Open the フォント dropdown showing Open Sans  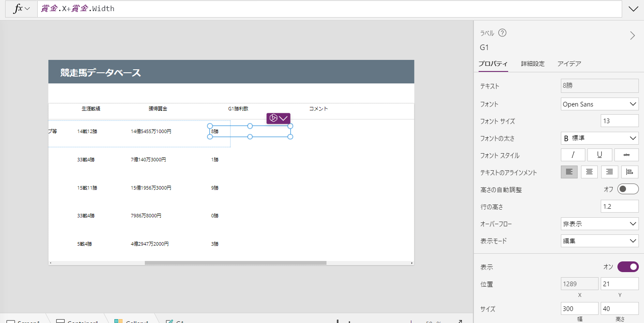coord(600,104)
